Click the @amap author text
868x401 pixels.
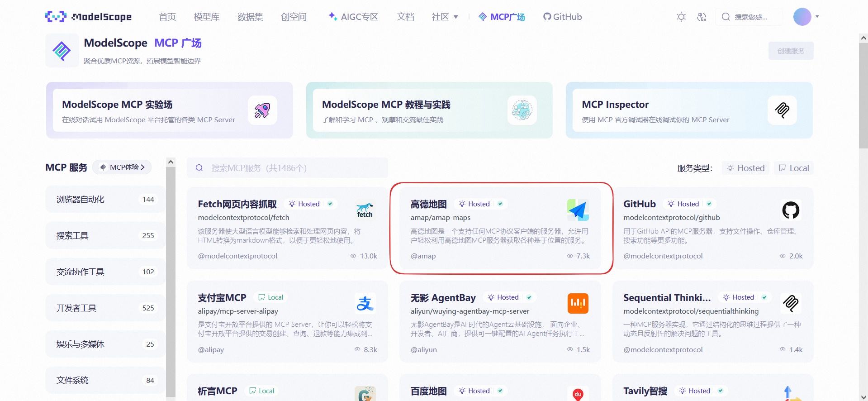[x=423, y=256]
